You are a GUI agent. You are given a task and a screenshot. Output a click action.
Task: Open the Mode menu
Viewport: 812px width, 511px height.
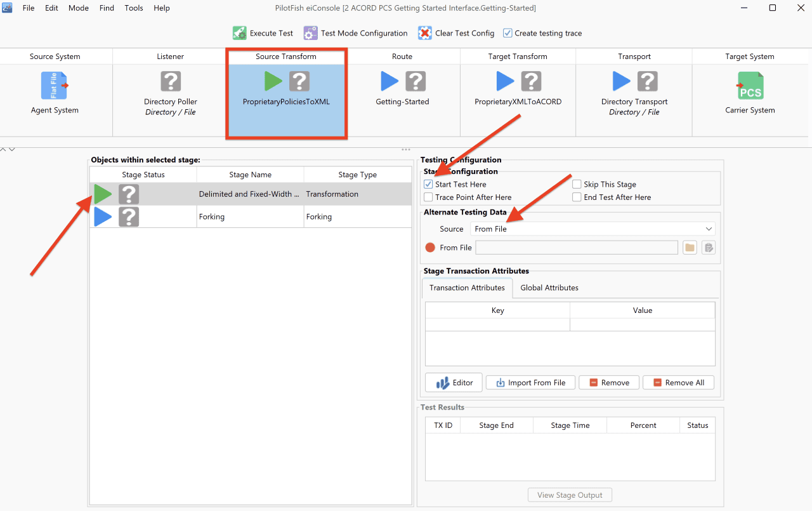(x=79, y=8)
